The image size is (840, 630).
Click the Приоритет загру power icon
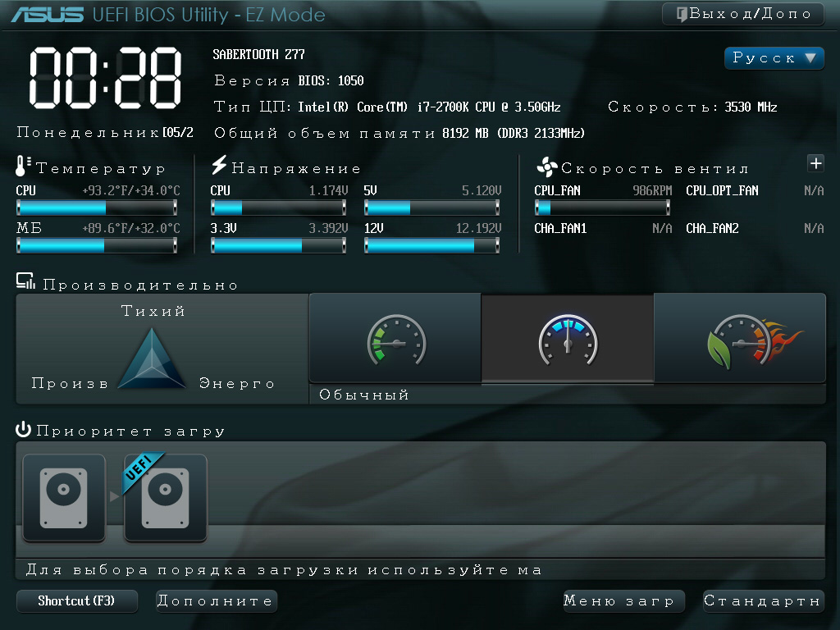tap(23, 430)
